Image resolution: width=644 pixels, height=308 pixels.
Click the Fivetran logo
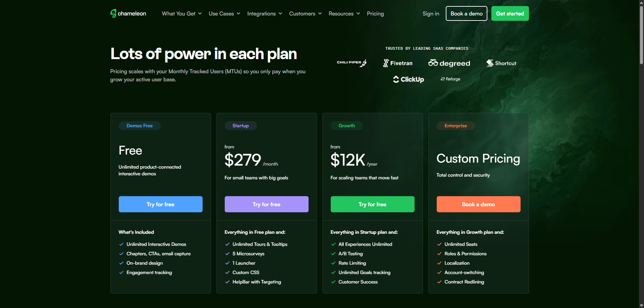click(x=398, y=63)
